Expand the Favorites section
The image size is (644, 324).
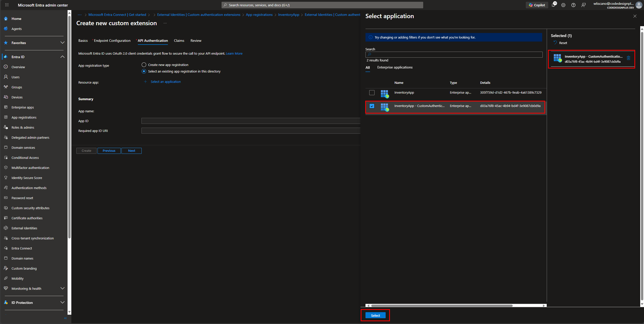[x=63, y=43]
